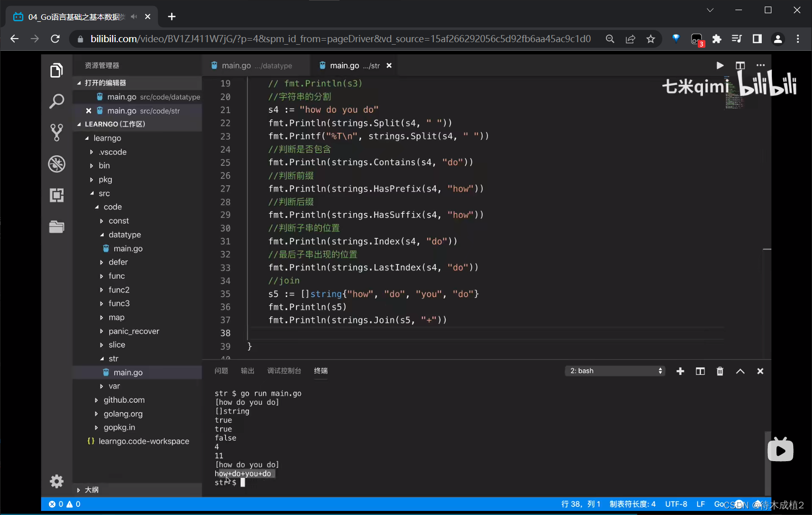Open the Search view in the activity bar

[56, 101]
